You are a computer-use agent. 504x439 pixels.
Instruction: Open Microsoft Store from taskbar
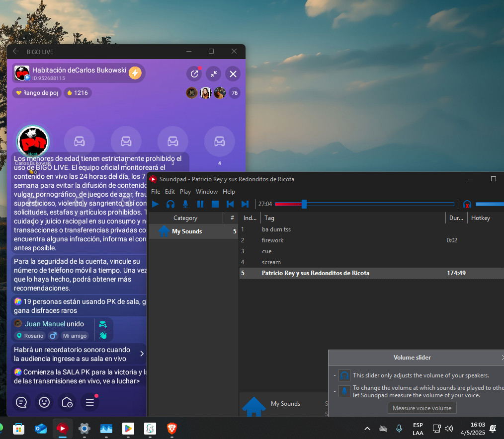coord(19,428)
